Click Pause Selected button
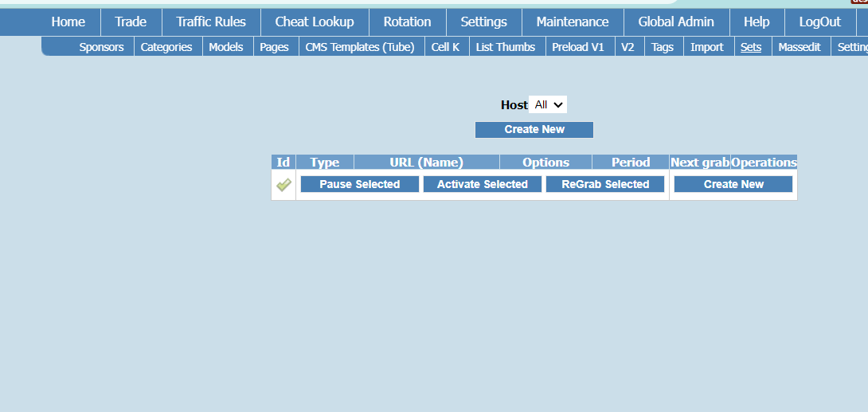This screenshot has width=868, height=412. (x=360, y=184)
